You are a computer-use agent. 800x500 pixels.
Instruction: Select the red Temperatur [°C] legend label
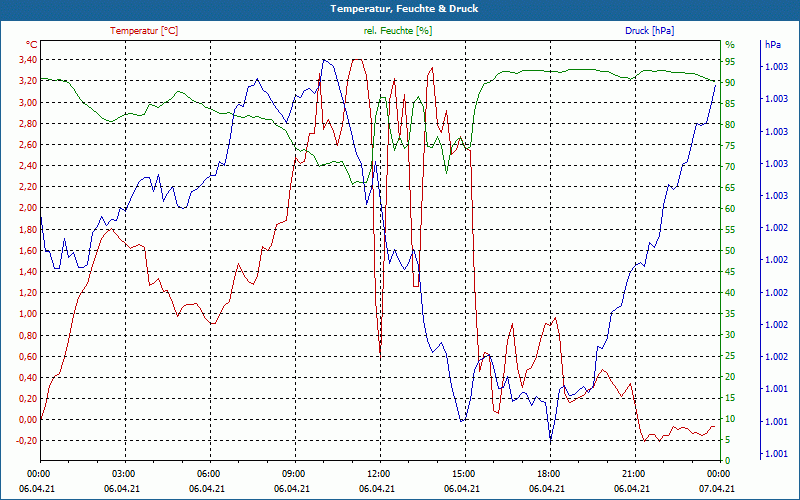[144, 31]
